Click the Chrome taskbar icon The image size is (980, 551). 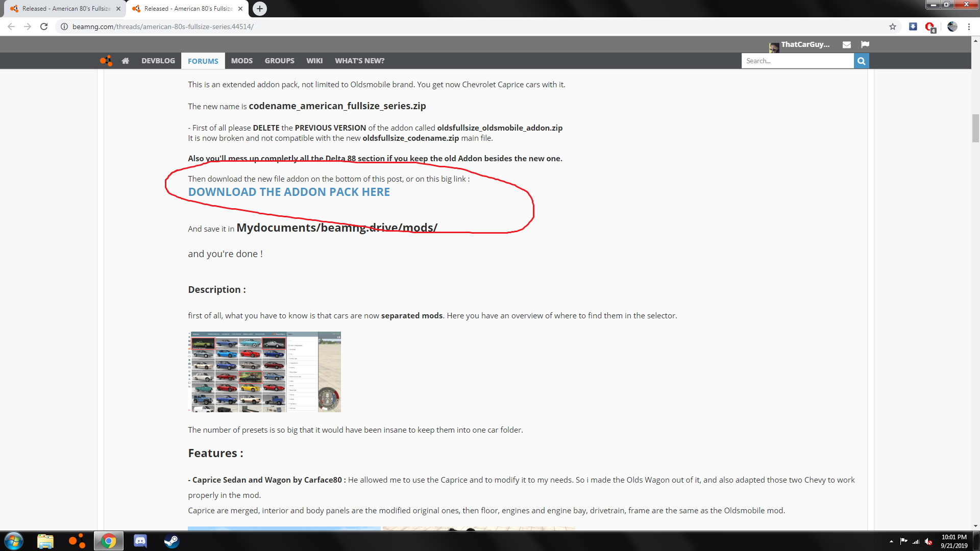tap(108, 541)
